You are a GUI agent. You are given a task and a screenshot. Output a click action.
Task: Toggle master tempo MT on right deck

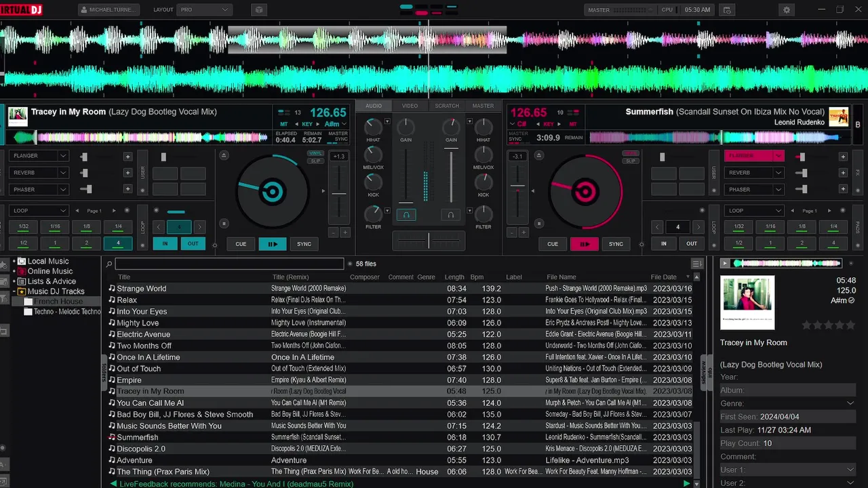573,125
